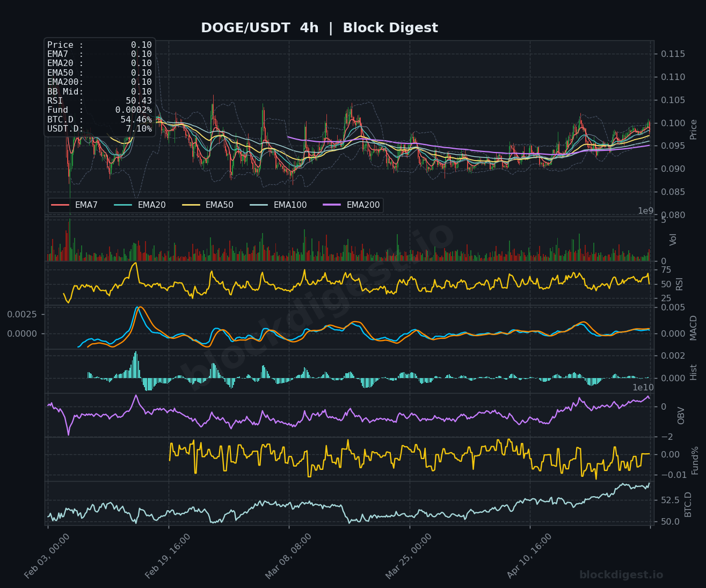Image resolution: width=706 pixels, height=588 pixels.
Task: Click the BTC.D panel axis label
Action: click(x=688, y=504)
